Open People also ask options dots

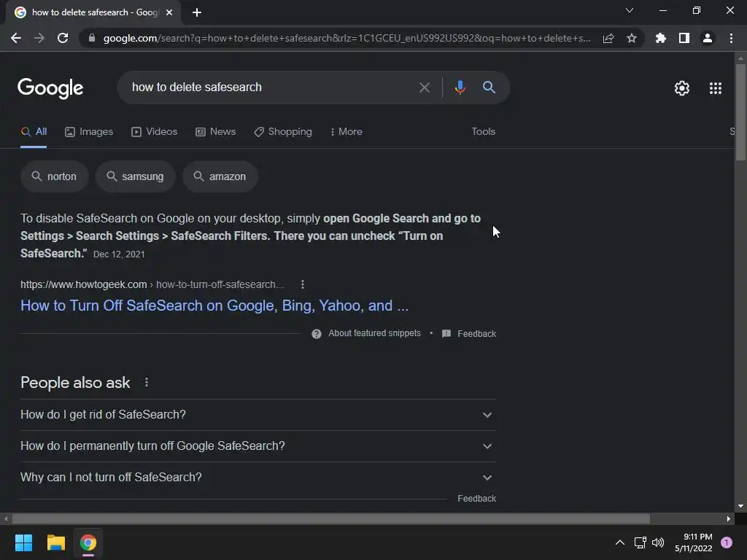pyautogui.click(x=147, y=382)
